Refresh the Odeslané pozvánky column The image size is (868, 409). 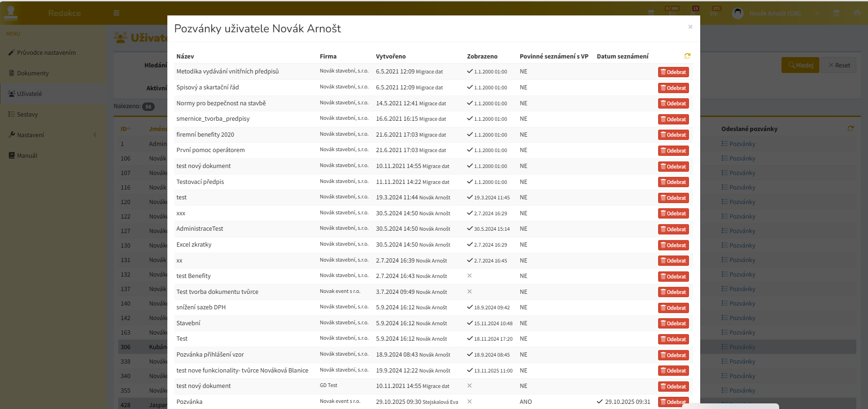tap(851, 128)
